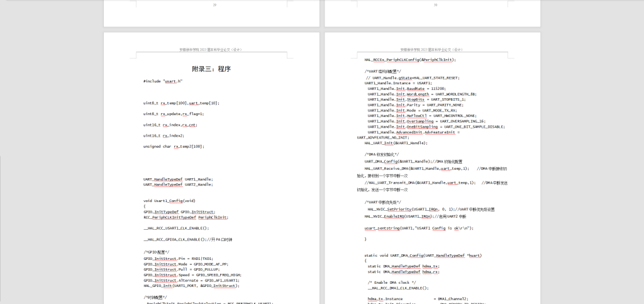Viewport: 644px width, 304px height.
Task: Click the #include "usart.h" line
Action: (x=163, y=81)
